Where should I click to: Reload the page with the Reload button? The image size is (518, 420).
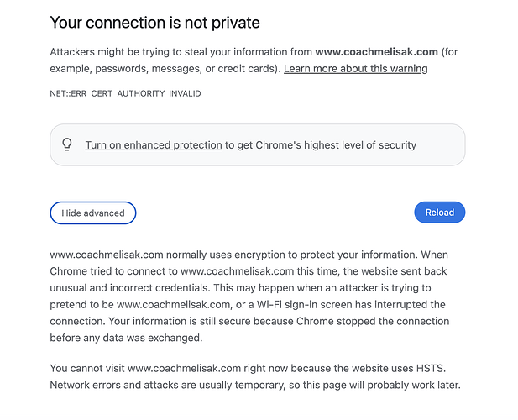440,213
